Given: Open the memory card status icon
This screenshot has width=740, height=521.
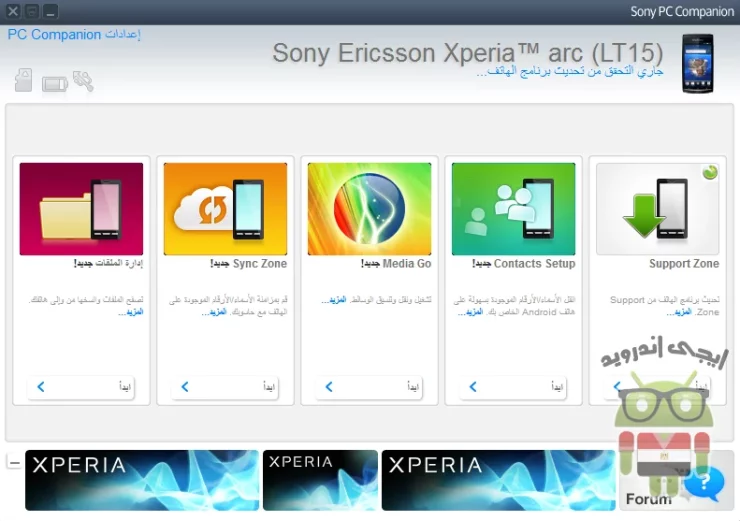Looking at the screenshot, I should [23, 80].
